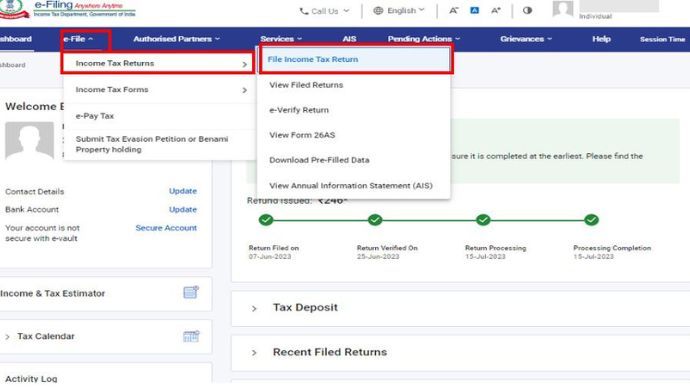The image size is (690, 388).
Task: Update Contact Details link
Action: [x=183, y=191]
